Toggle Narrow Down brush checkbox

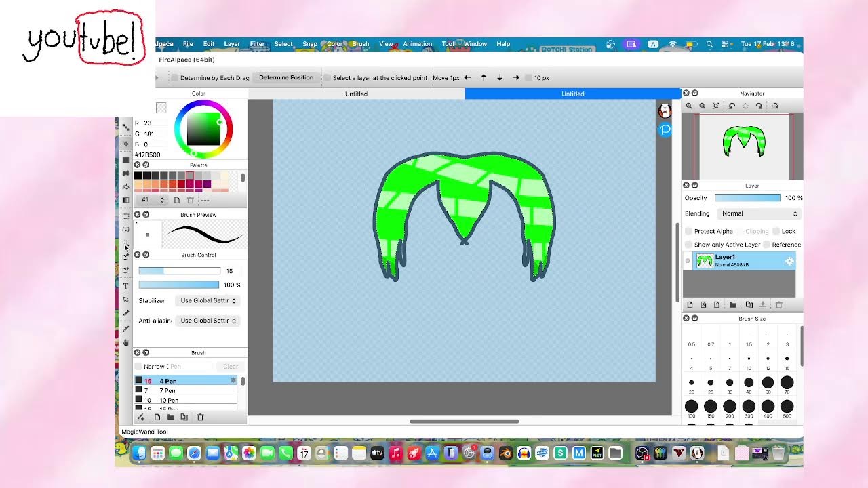[x=138, y=367]
